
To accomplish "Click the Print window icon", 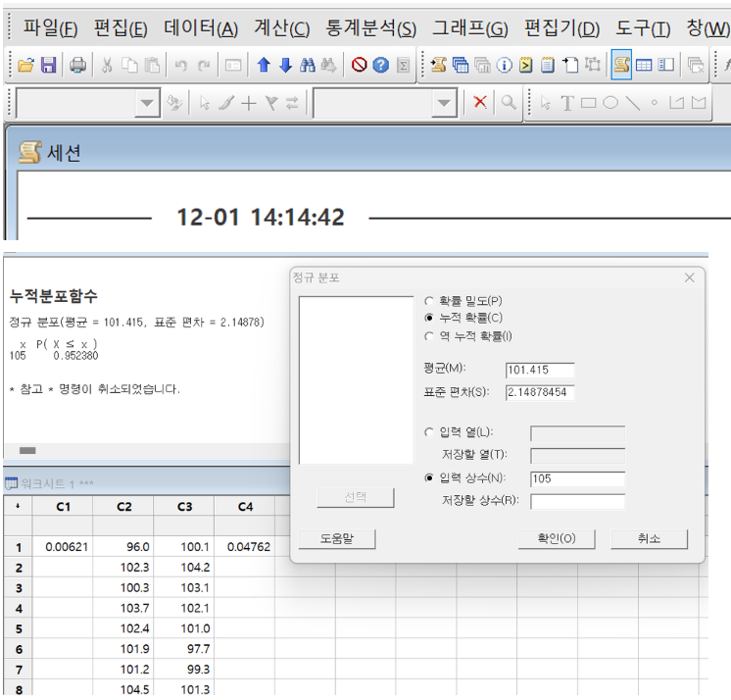I will pyautogui.click(x=77, y=65).
